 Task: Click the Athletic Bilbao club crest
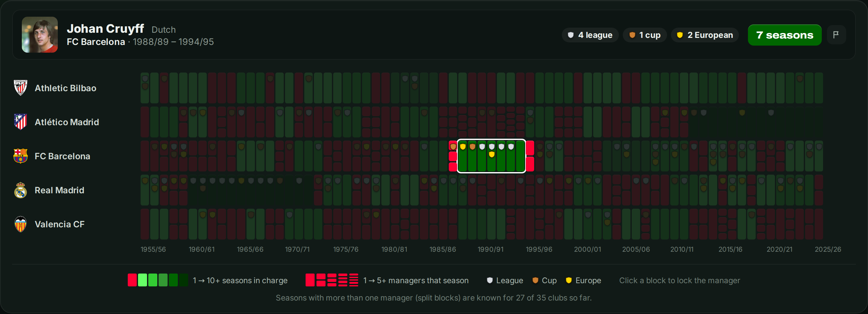[x=21, y=88]
